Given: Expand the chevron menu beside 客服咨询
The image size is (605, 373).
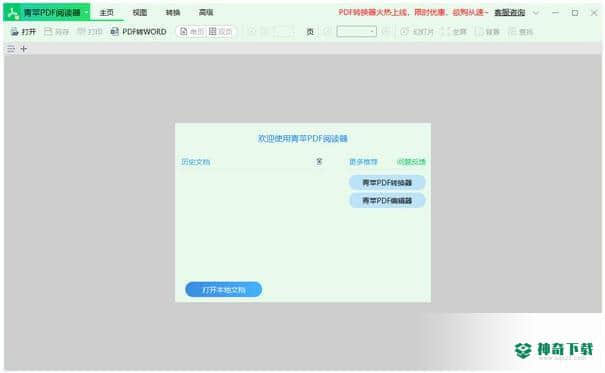Looking at the screenshot, I should (536, 13).
